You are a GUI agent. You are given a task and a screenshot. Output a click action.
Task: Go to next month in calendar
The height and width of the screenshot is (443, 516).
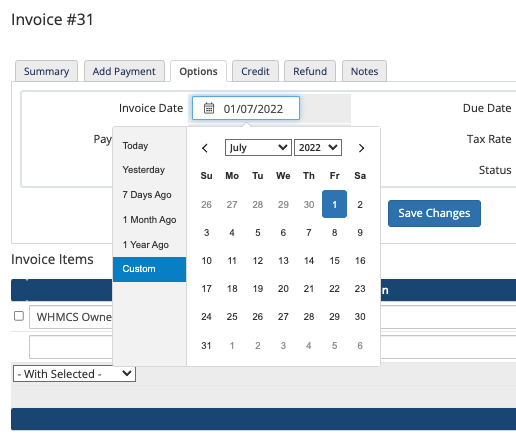point(361,148)
